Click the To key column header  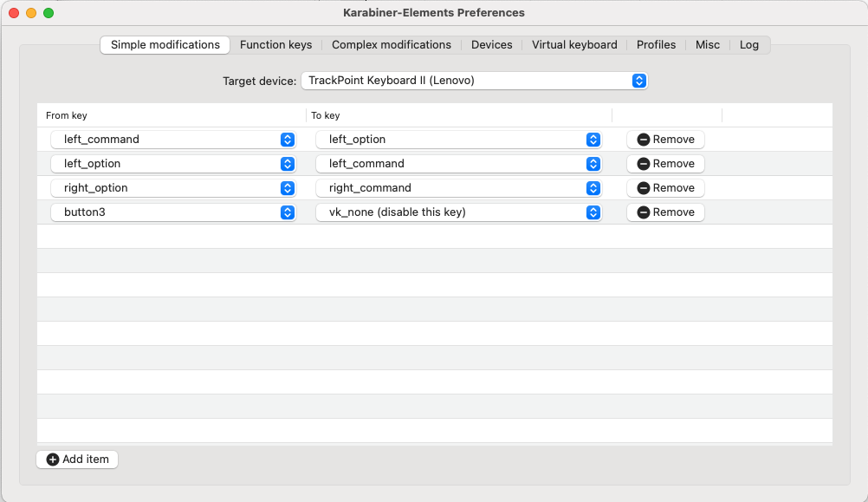click(459, 115)
